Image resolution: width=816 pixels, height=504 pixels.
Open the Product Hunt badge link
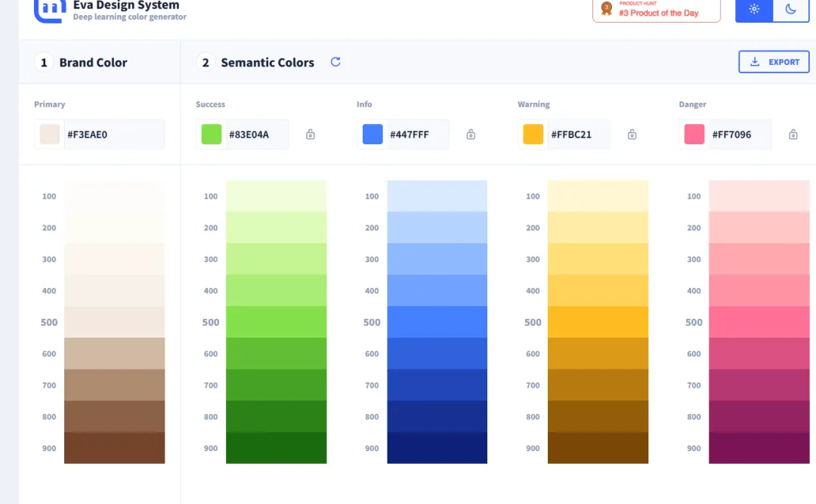[656, 10]
